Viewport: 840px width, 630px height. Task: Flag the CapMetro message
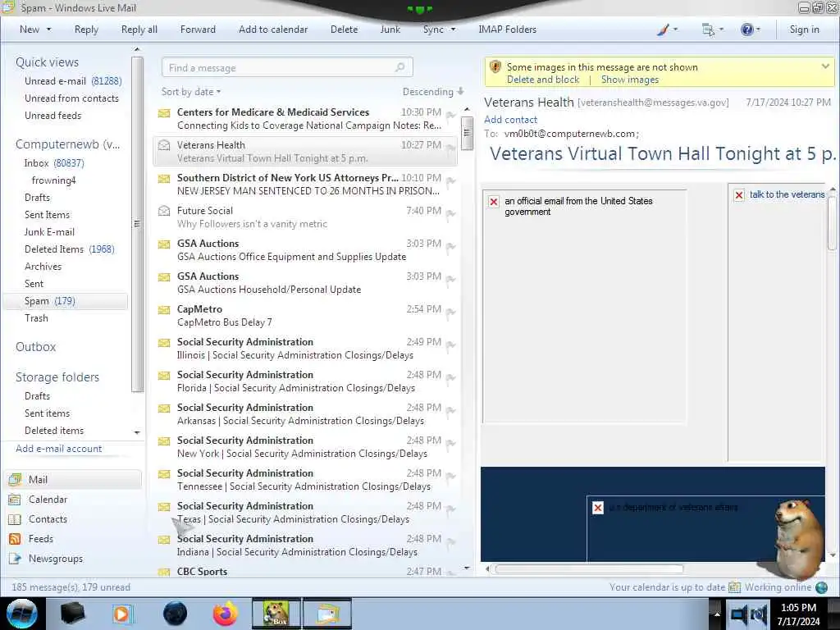[450, 313]
